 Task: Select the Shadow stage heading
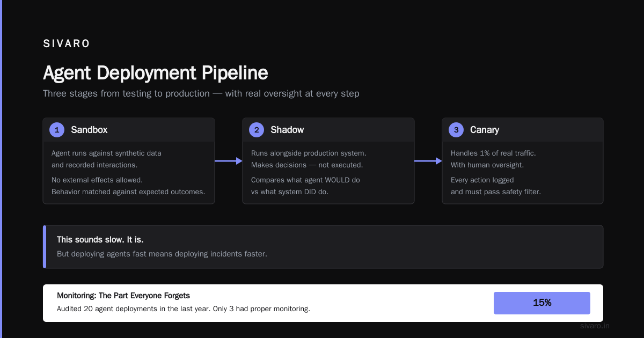(287, 130)
